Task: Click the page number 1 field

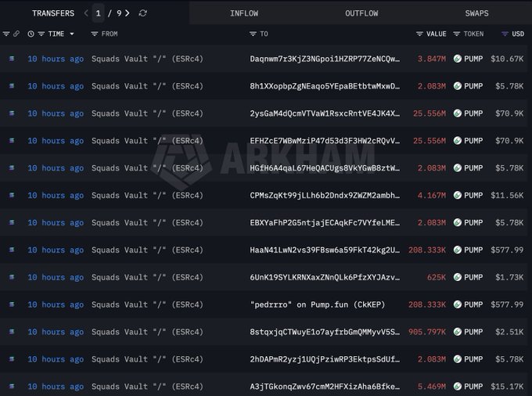Action: click(x=98, y=13)
